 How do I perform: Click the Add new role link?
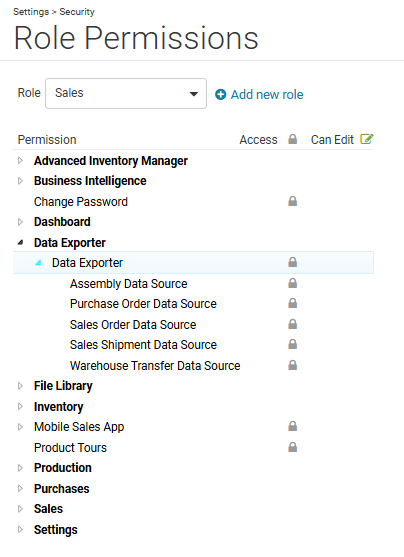point(267,94)
